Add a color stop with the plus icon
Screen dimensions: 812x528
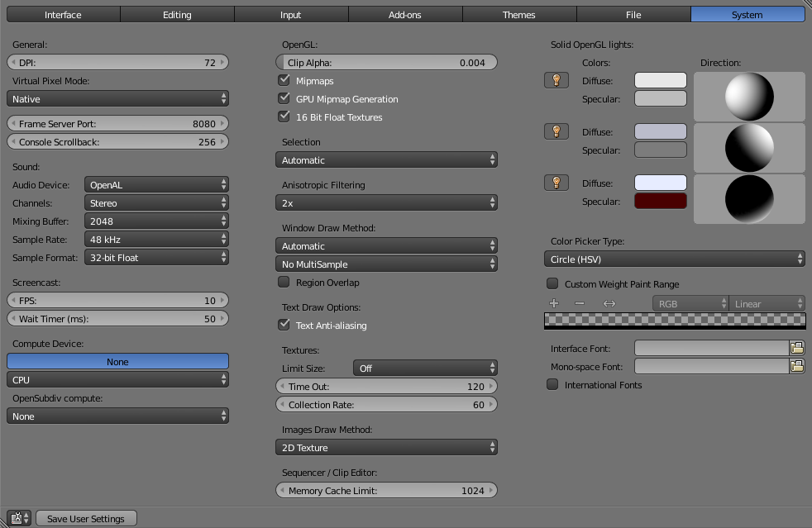[x=554, y=303]
